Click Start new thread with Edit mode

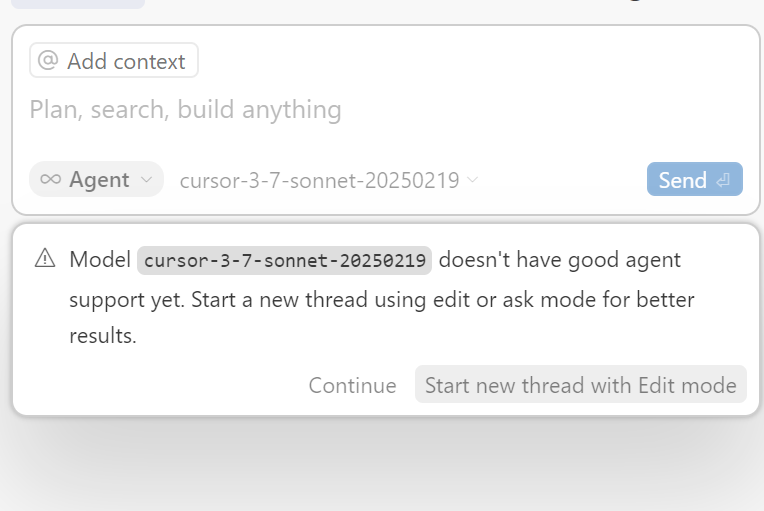point(580,385)
